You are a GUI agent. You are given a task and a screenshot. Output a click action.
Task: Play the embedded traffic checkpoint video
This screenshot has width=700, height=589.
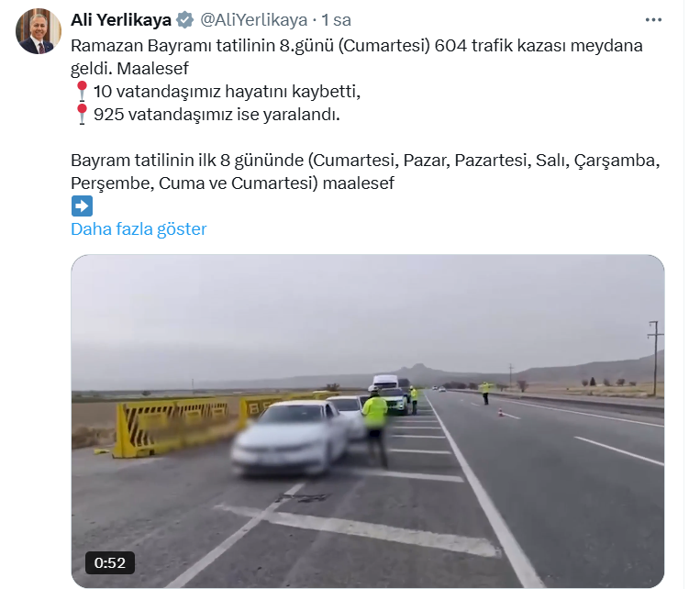pyautogui.click(x=367, y=421)
